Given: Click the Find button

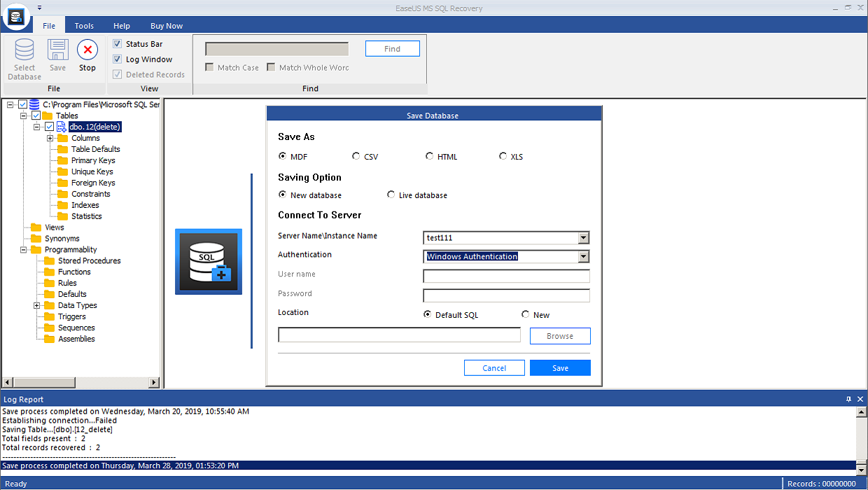Looking at the screenshot, I should pyautogui.click(x=393, y=48).
